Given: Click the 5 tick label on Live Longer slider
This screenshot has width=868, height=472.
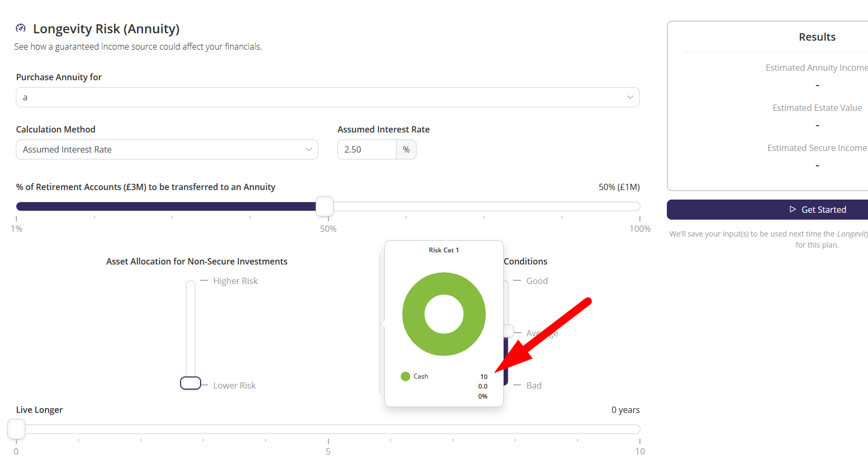Looking at the screenshot, I should [328, 451].
